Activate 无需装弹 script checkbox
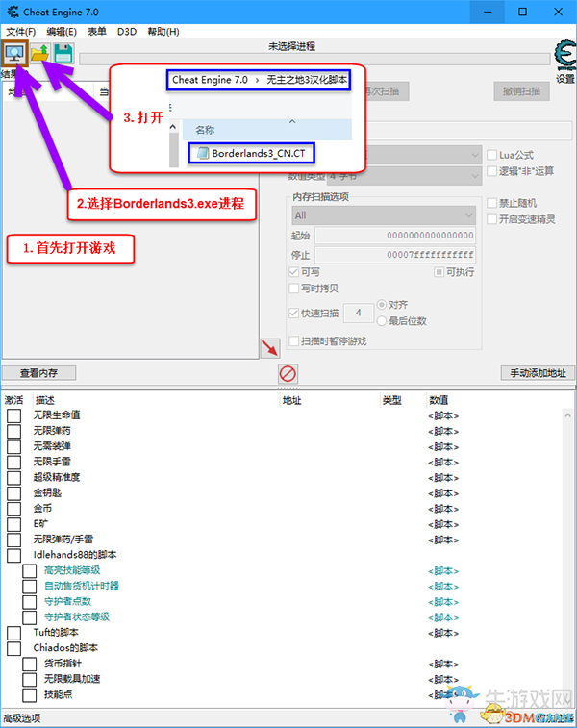Screen dimensions: 577x728 click(x=13, y=446)
